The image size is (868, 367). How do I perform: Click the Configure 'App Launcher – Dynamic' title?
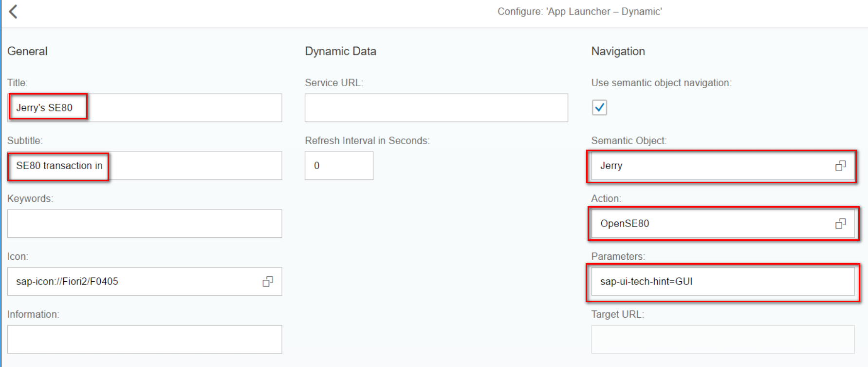pos(579,12)
